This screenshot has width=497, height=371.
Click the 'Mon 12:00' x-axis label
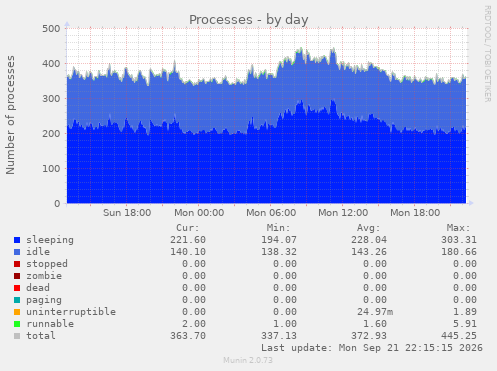click(343, 213)
